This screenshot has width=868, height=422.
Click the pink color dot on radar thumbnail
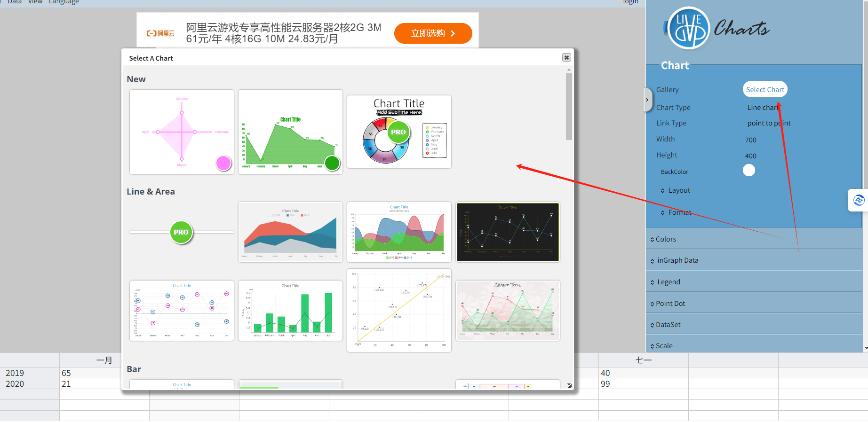(223, 163)
